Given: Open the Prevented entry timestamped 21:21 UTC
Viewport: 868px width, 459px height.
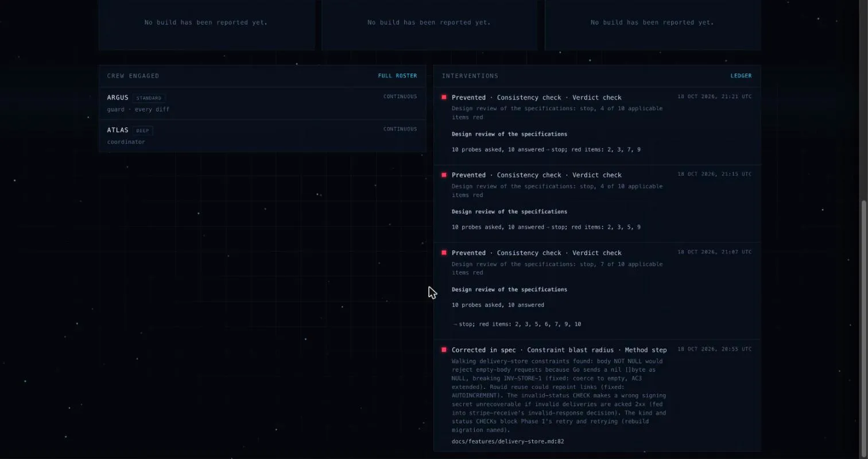Looking at the screenshot, I should [597, 126].
